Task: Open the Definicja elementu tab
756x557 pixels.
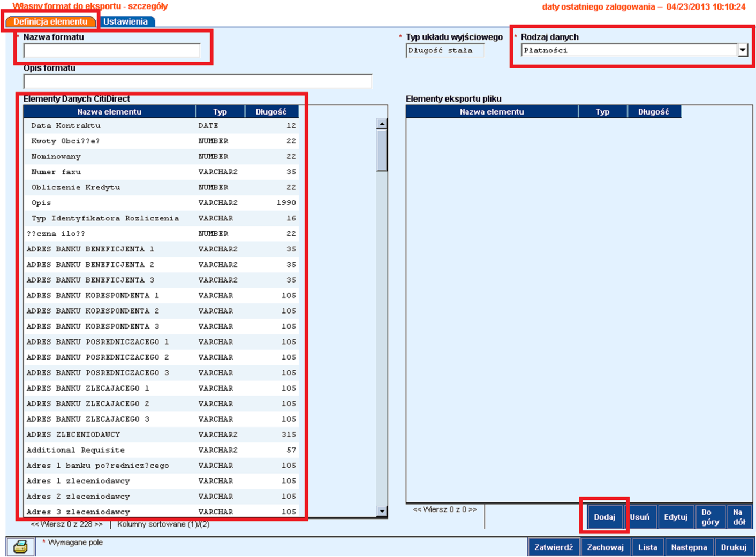Action: [50, 21]
